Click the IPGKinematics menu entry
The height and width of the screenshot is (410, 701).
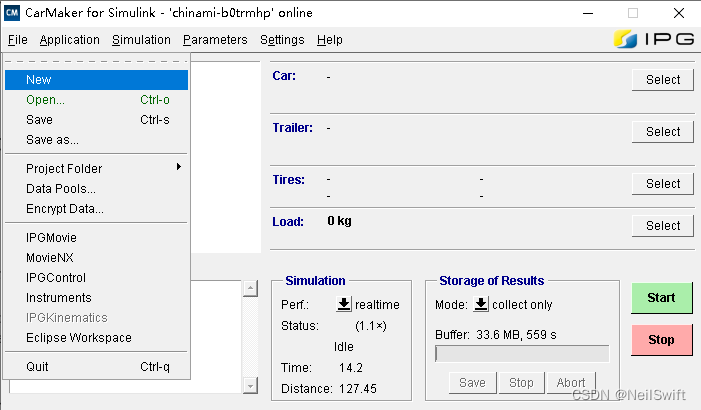click(96, 318)
